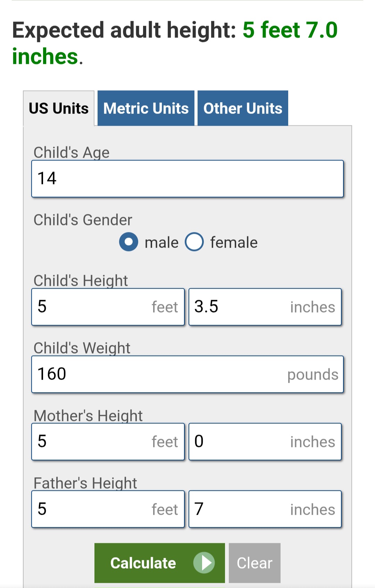Click the expected adult height result text
The image size is (375, 588).
click(x=175, y=43)
